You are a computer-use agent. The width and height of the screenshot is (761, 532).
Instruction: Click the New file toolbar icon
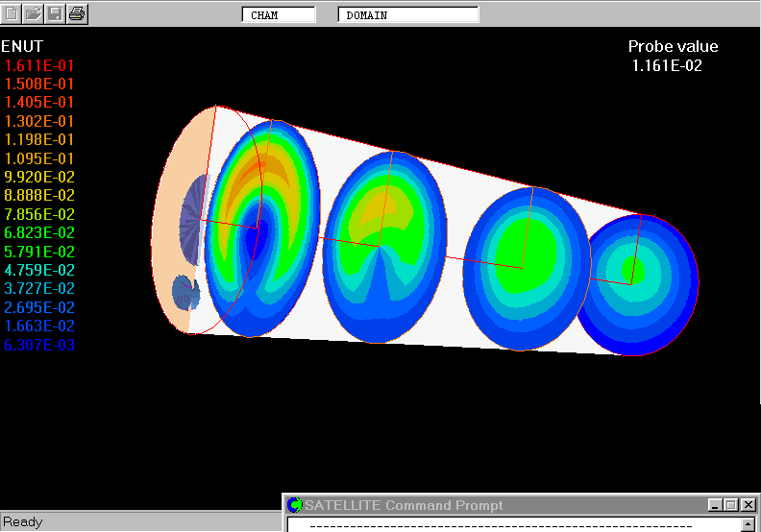tap(12, 13)
